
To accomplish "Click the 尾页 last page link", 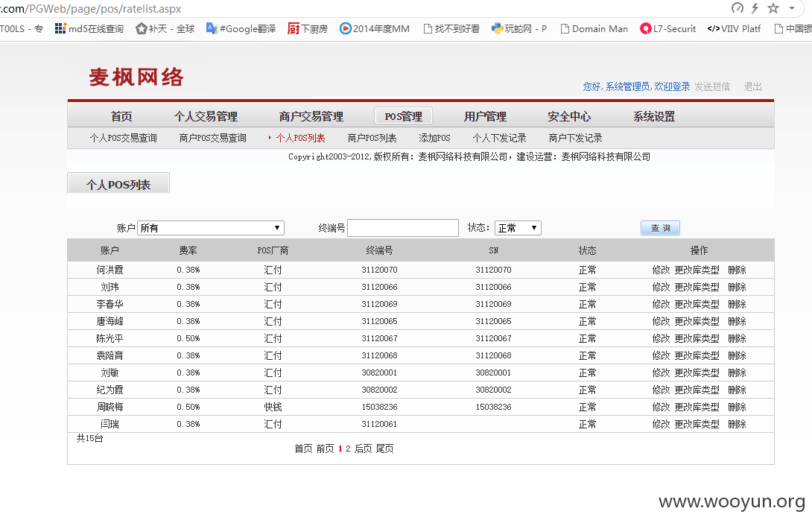I will coord(384,448).
